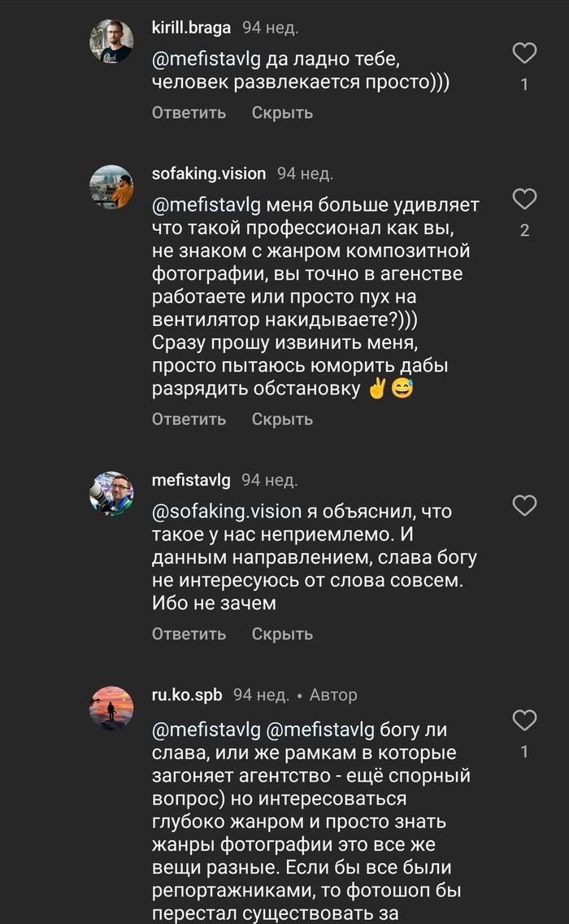Open the mefistavlg username above his comment

[191, 480]
